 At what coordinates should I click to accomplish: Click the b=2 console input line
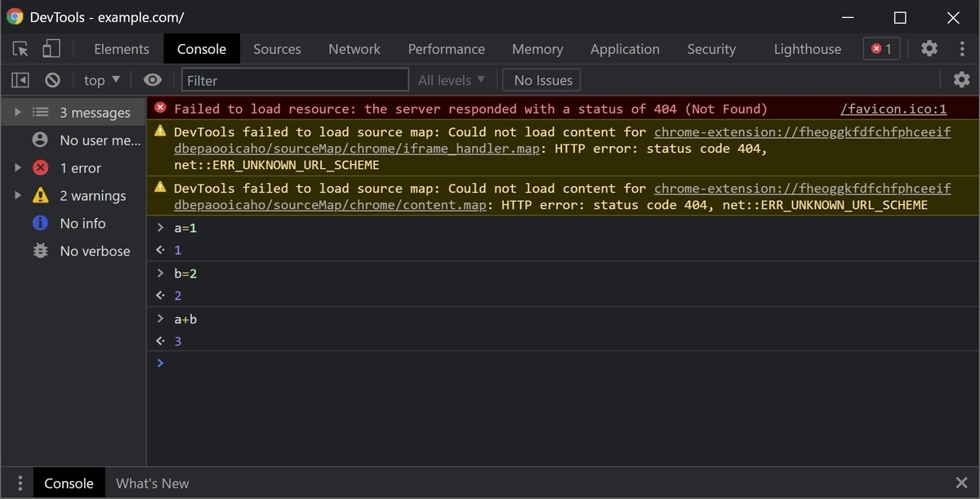point(563,274)
